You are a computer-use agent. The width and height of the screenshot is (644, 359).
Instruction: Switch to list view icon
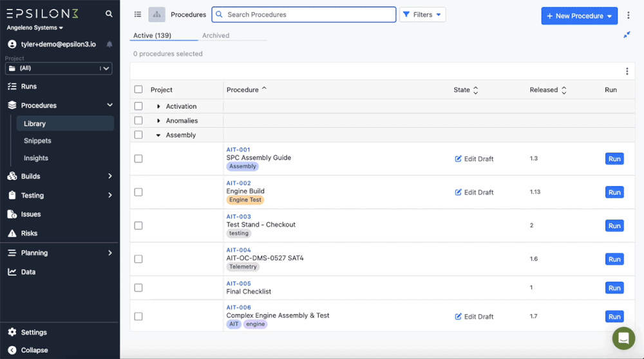coord(138,14)
